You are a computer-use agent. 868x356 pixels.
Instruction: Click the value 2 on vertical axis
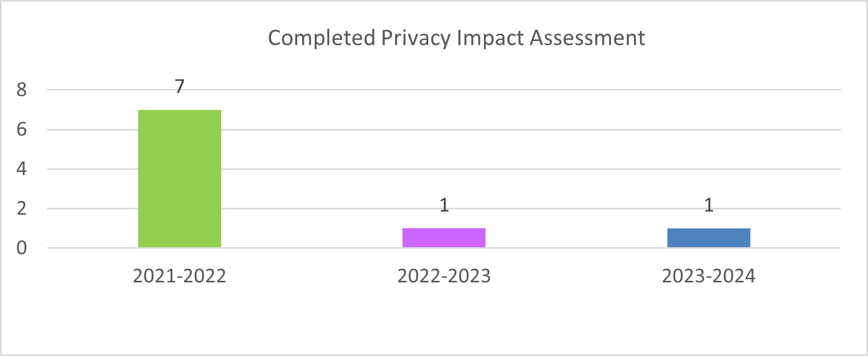pyautogui.click(x=22, y=209)
